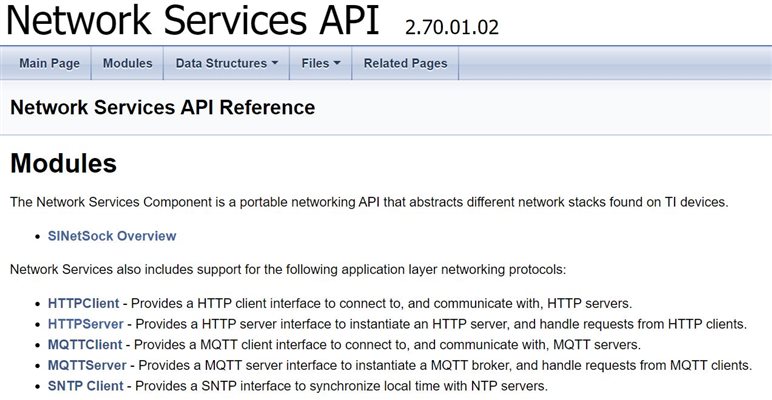This screenshot has height=400, width=772.
Task: Select version number 2.70.01.02
Action: pos(452,27)
